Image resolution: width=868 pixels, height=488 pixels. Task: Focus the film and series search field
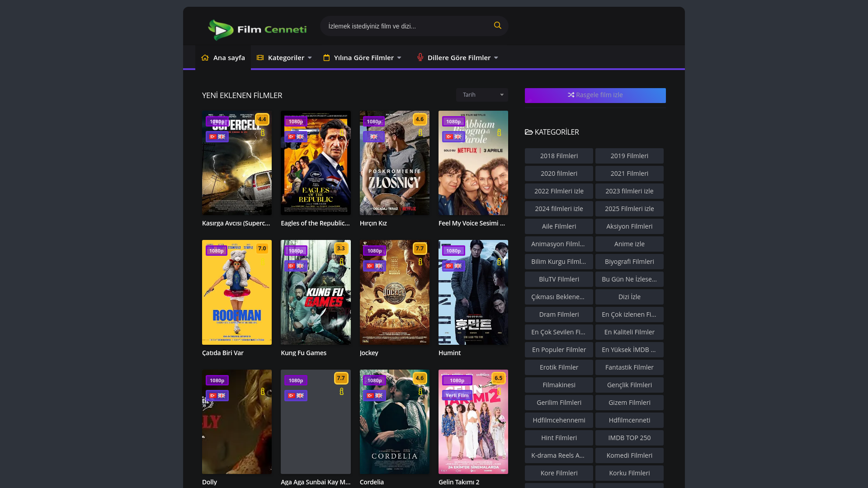[407, 26]
